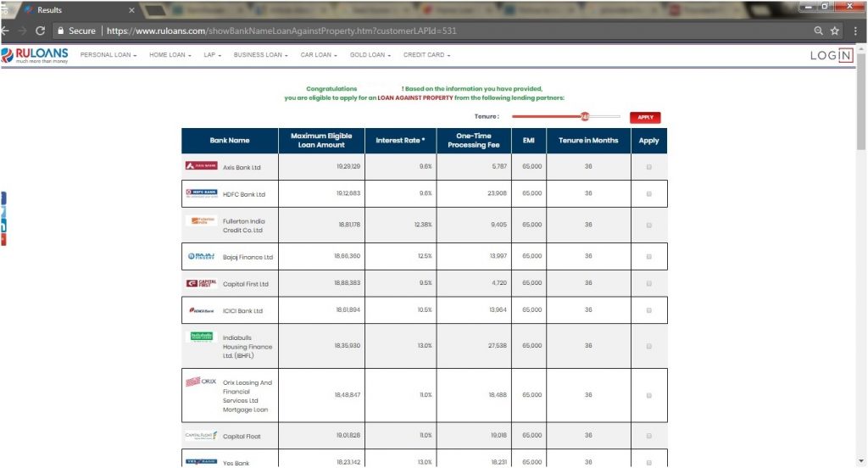Image resolution: width=868 pixels, height=468 pixels.
Task: Bookmark page with the star icon
Action: (835, 31)
